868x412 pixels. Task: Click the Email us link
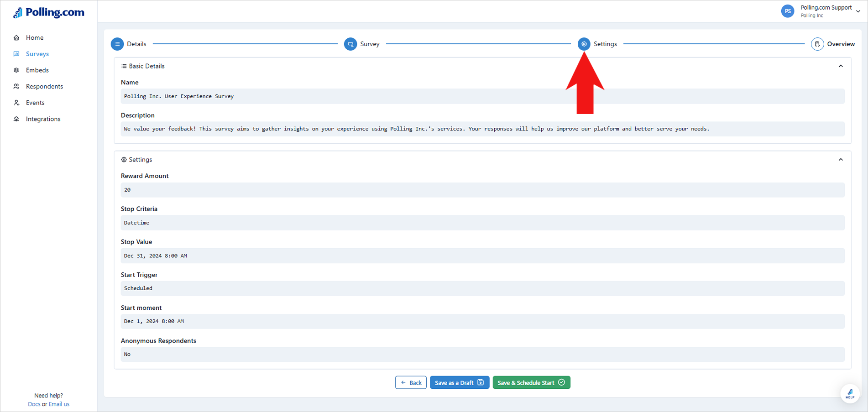coord(59,404)
